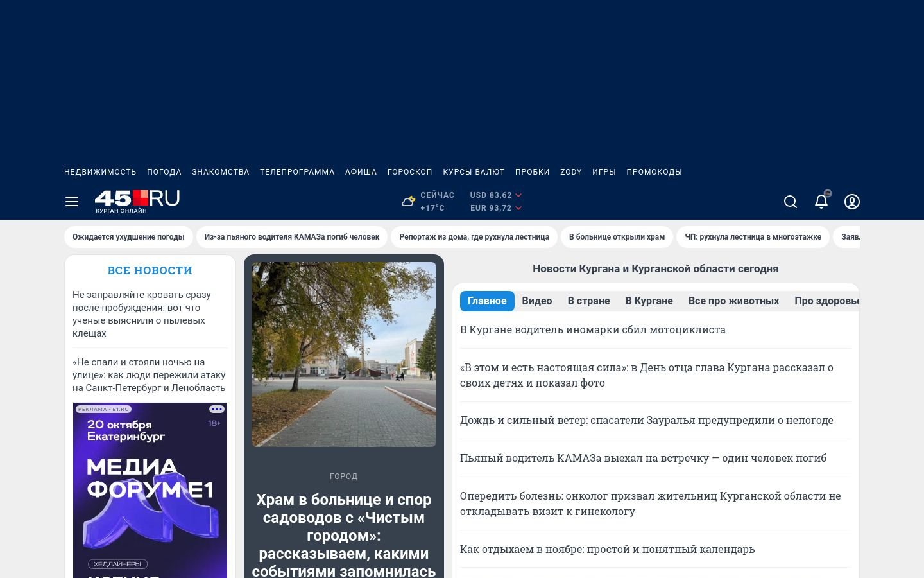This screenshot has height=578, width=924.
Task: Click chip Репортаж из дома, где рухнула лестница
Action: tap(474, 237)
